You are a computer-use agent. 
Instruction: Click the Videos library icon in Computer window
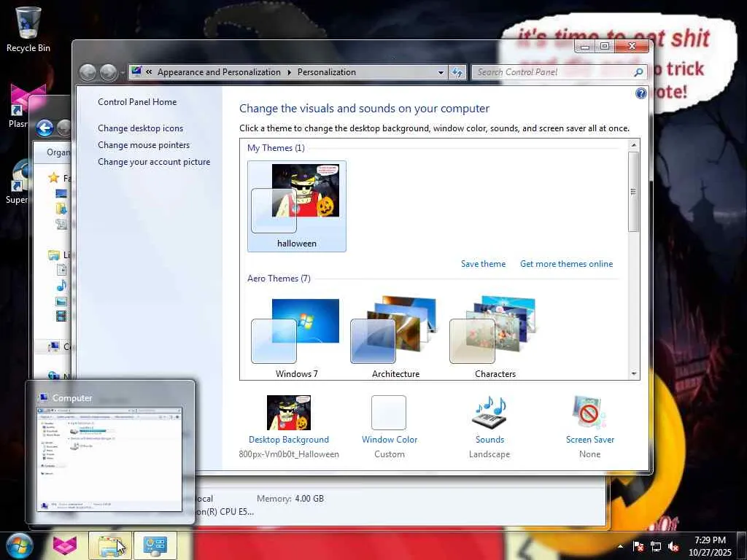point(61,316)
